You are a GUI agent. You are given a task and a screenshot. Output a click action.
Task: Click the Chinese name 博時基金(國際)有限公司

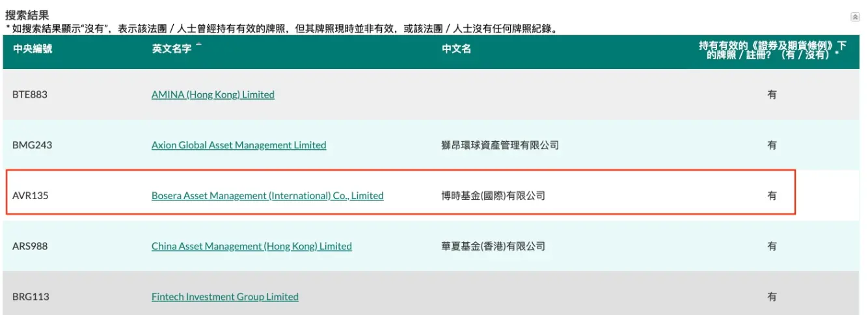coord(493,195)
